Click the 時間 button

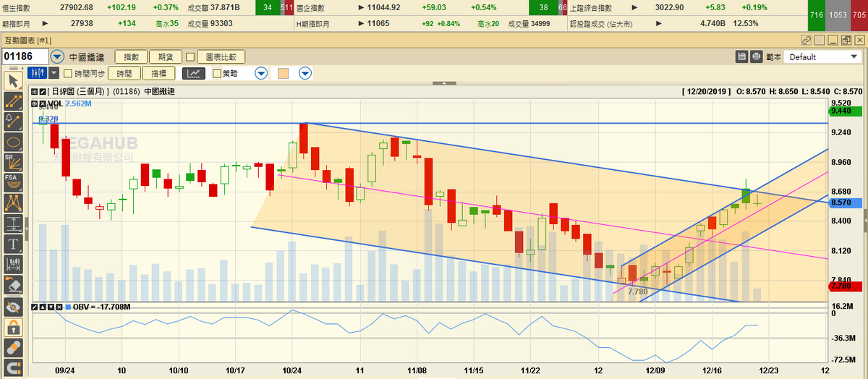pyautogui.click(x=124, y=73)
